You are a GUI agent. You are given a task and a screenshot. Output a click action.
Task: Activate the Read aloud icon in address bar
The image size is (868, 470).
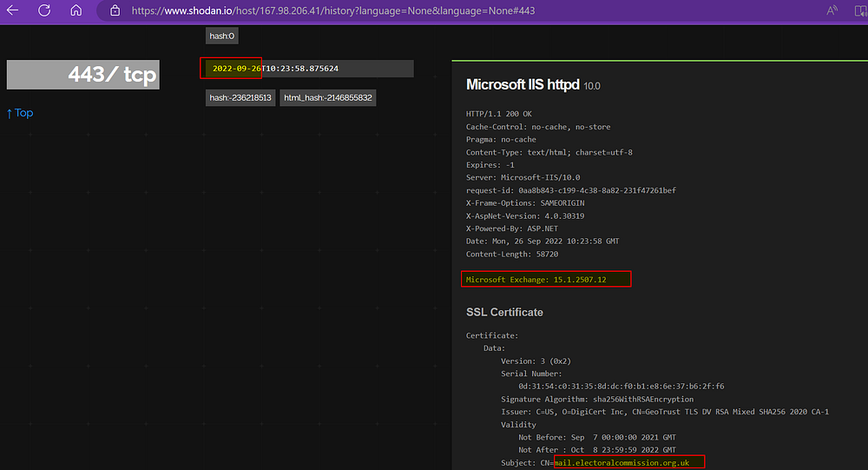[832, 10]
